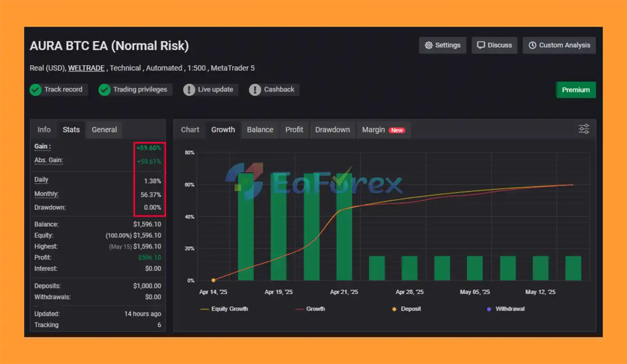Switch to the Balance chart tab
Screen dimensions: 627x364
pyautogui.click(x=260, y=130)
